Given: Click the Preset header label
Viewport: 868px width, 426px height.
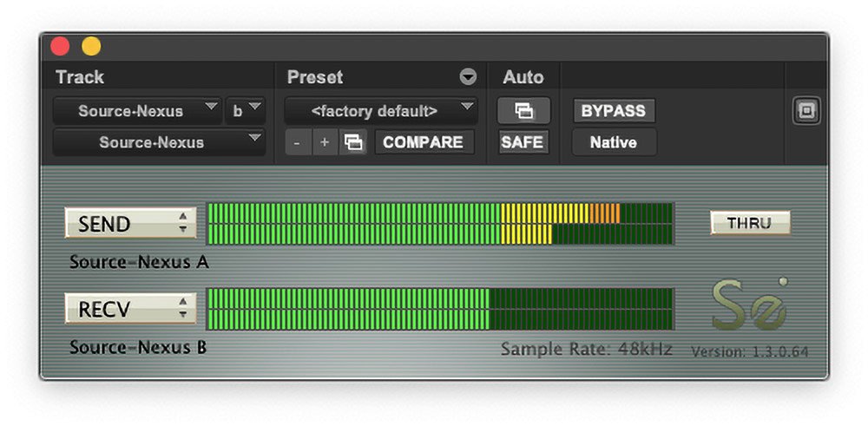Looking at the screenshot, I should [x=315, y=77].
